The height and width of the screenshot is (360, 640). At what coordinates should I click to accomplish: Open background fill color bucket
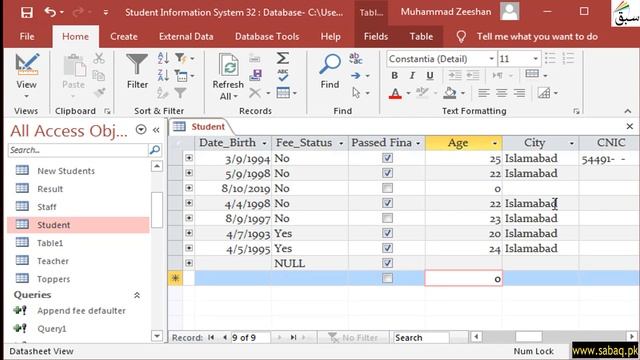pos(450,93)
